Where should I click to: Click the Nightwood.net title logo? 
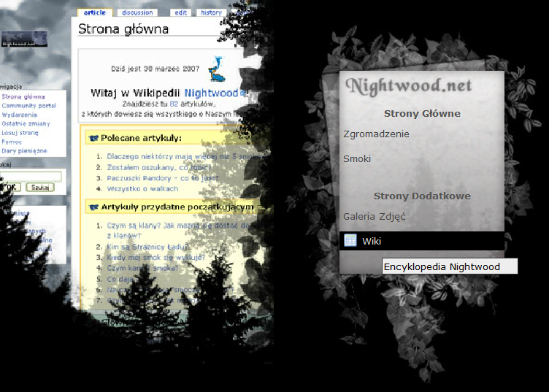tap(409, 86)
